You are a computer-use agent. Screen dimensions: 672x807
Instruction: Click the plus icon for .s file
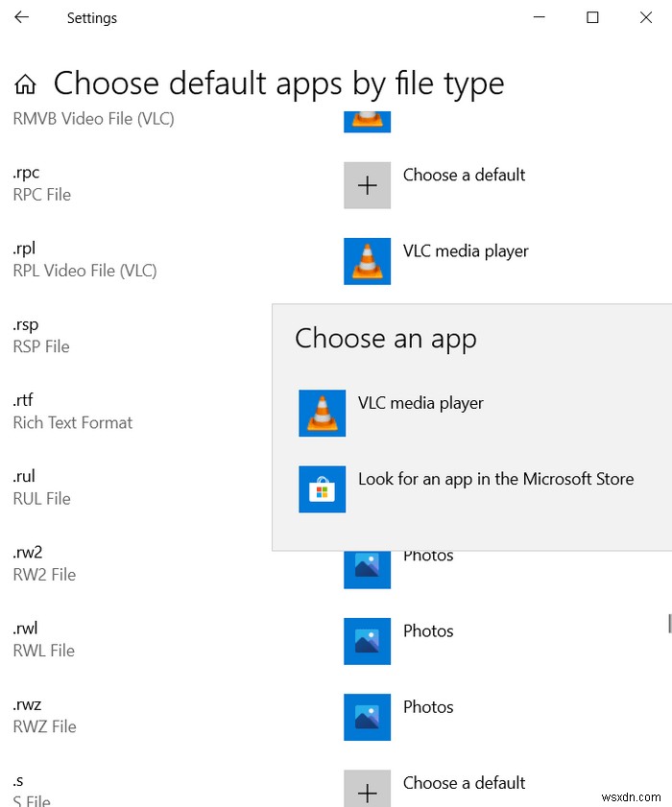pos(367,789)
